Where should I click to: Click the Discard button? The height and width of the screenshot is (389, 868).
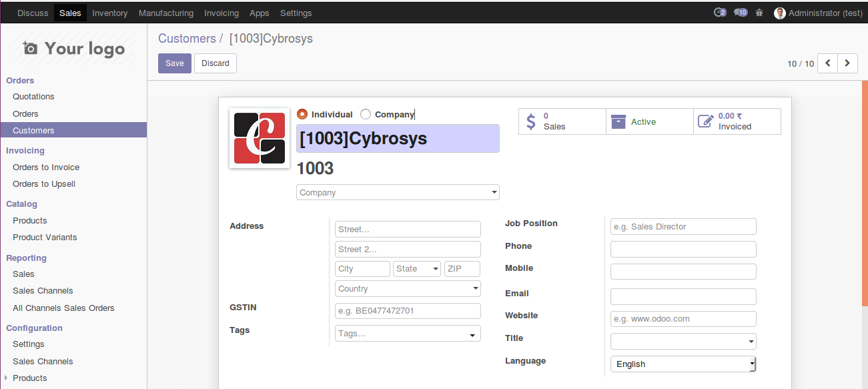(215, 63)
